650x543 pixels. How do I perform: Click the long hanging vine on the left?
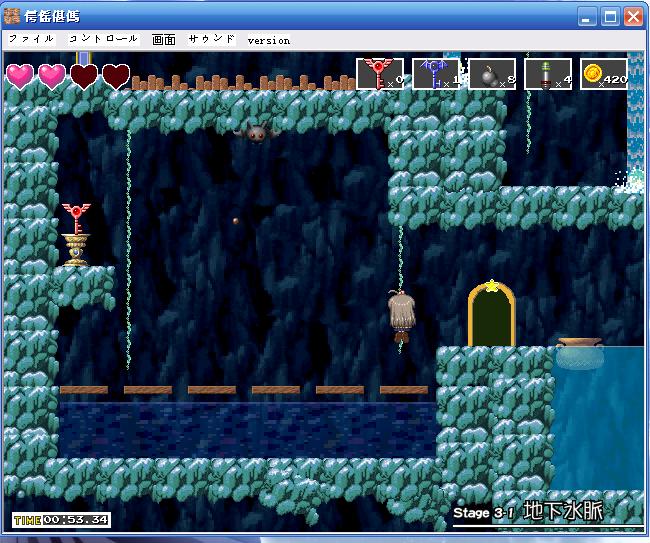pyautogui.click(x=129, y=249)
